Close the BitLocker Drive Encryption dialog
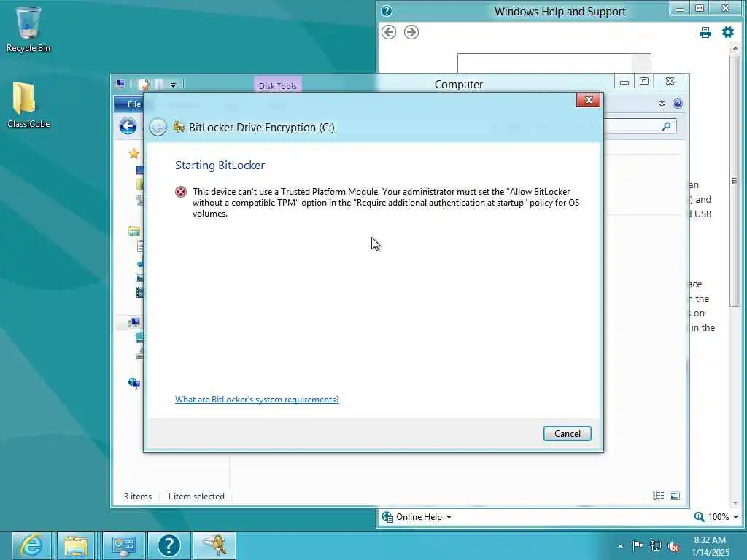747x560 pixels. [588, 100]
